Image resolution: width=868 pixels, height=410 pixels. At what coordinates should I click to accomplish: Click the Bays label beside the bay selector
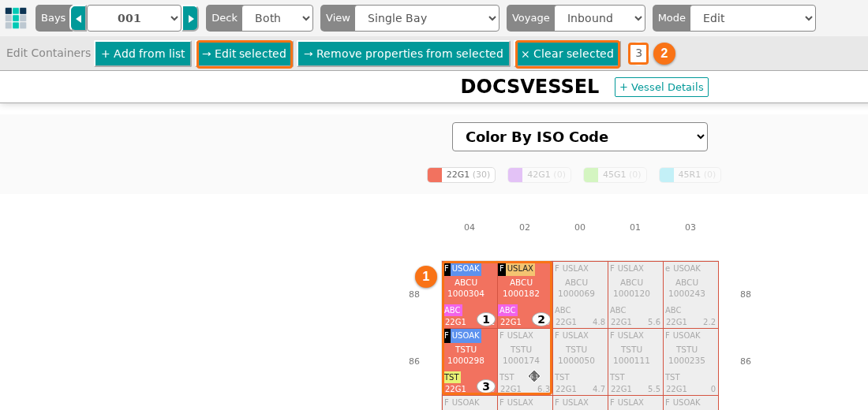pos(53,18)
